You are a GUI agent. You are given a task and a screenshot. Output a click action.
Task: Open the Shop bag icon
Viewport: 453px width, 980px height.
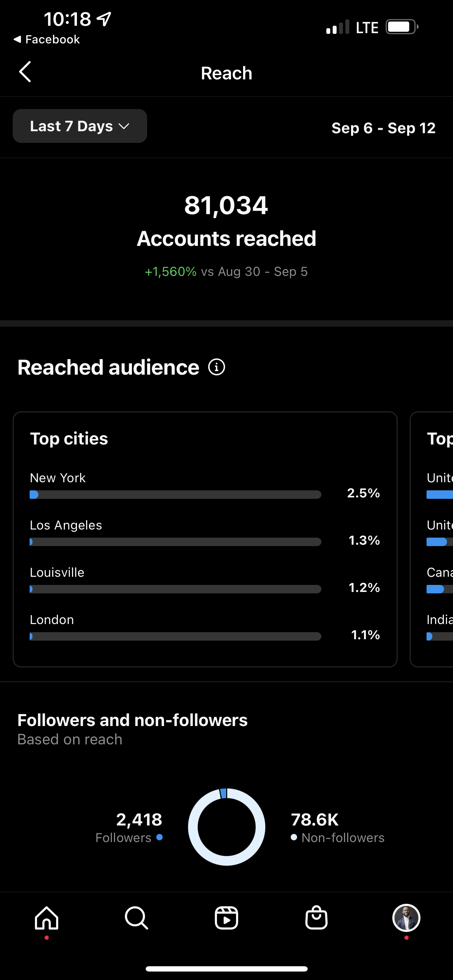[316, 918]
